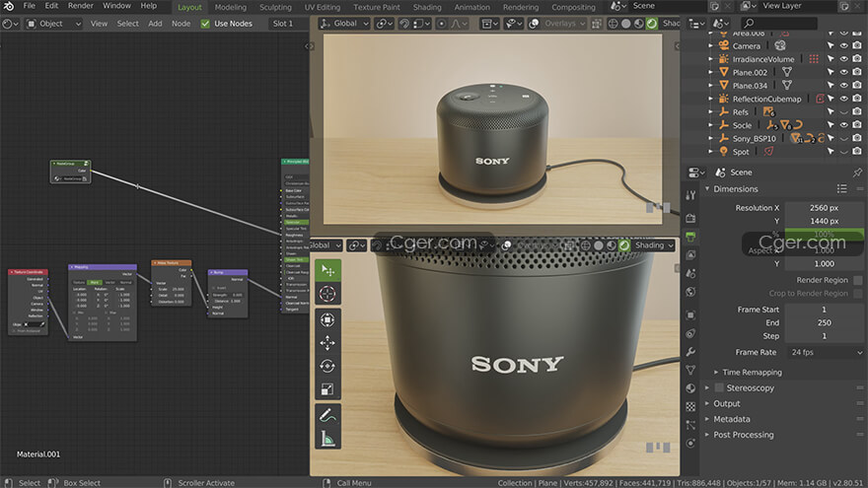Toggle viewport visibility of Plane.002
The image size is (868, 488).
[843, 73]
